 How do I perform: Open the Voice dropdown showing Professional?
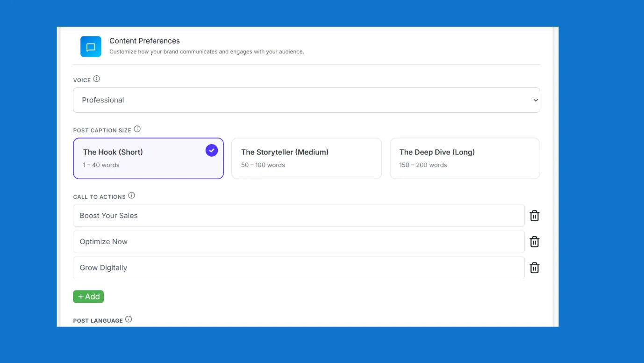click(307, 100)
